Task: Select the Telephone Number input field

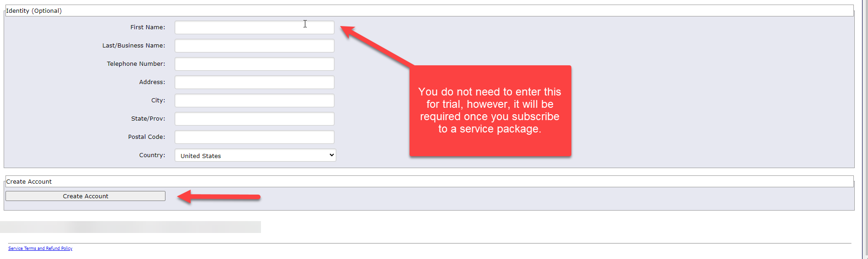Action: coord(254,64)
